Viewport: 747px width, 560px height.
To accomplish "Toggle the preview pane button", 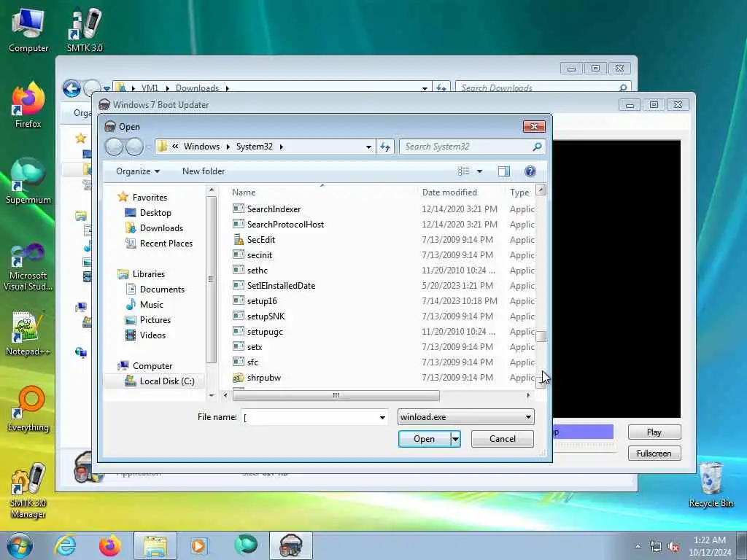I will pyautogui.click(x=504, y=171).
